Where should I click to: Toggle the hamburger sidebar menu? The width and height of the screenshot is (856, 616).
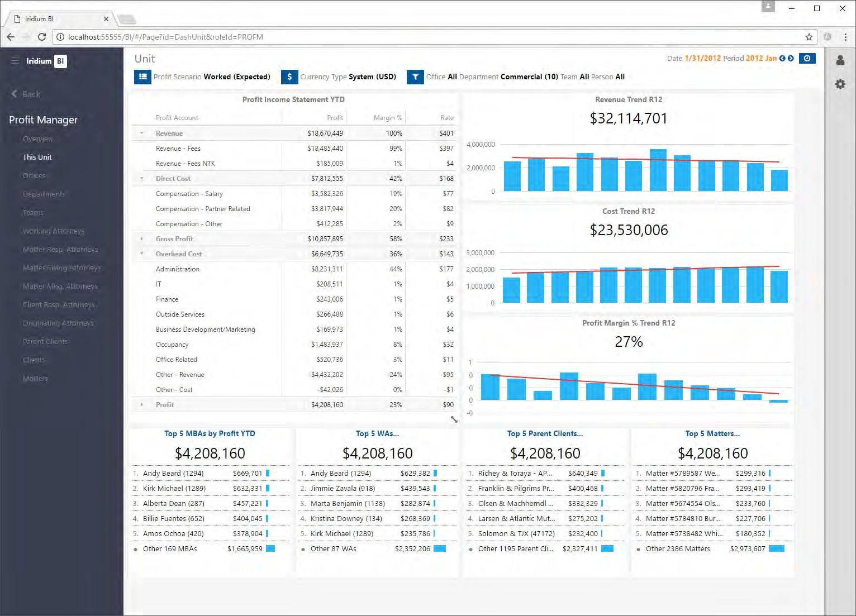pos(15,61)
